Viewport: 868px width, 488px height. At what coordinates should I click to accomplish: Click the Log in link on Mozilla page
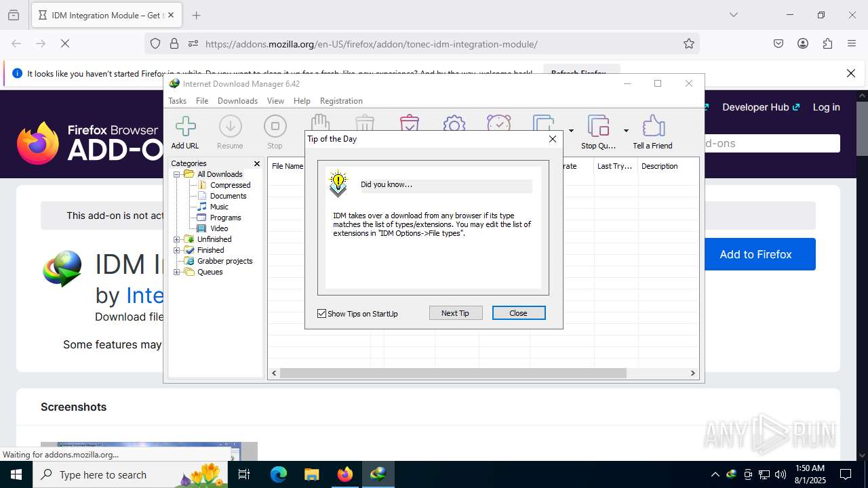826,107
